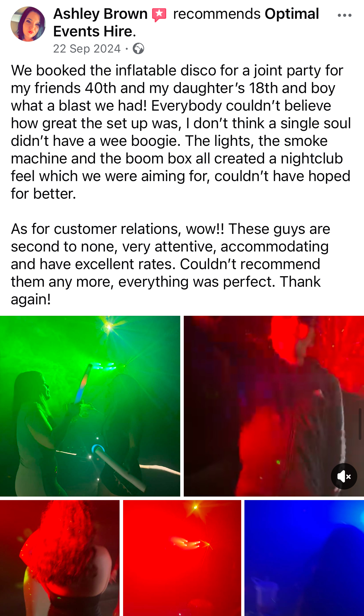Viewport: 364px width, 616px height.
Task: Open the three-dot post options menu
Action: click(x=344, y=15)
